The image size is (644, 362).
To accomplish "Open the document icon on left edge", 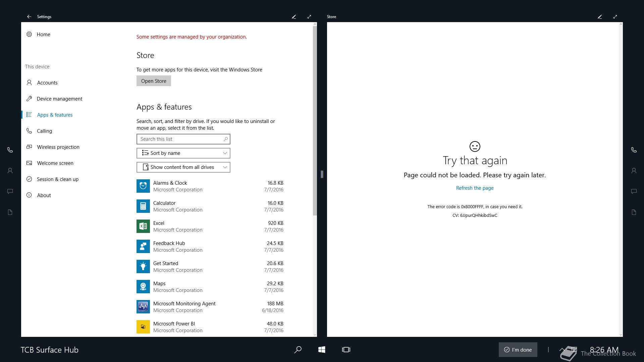I will tap(10, 212).
